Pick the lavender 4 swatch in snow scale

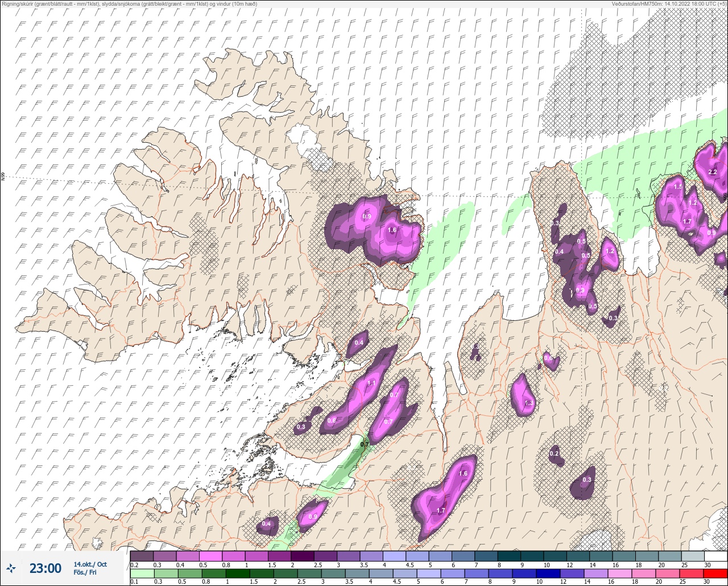click(x=394, y=556)
